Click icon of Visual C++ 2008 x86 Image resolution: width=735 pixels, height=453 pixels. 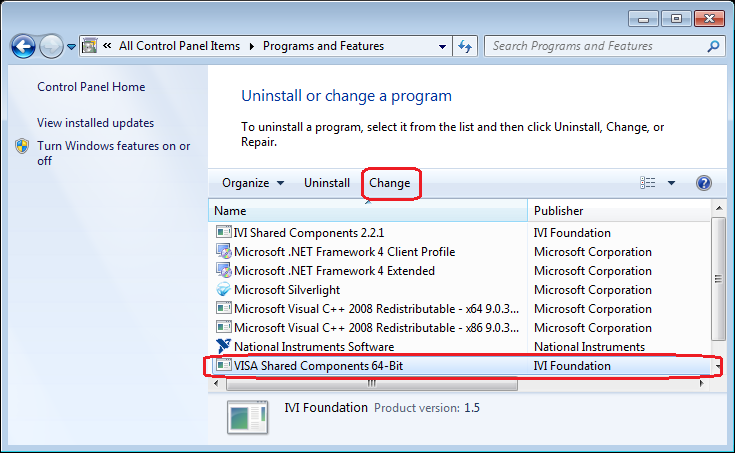tap(224, 327)
